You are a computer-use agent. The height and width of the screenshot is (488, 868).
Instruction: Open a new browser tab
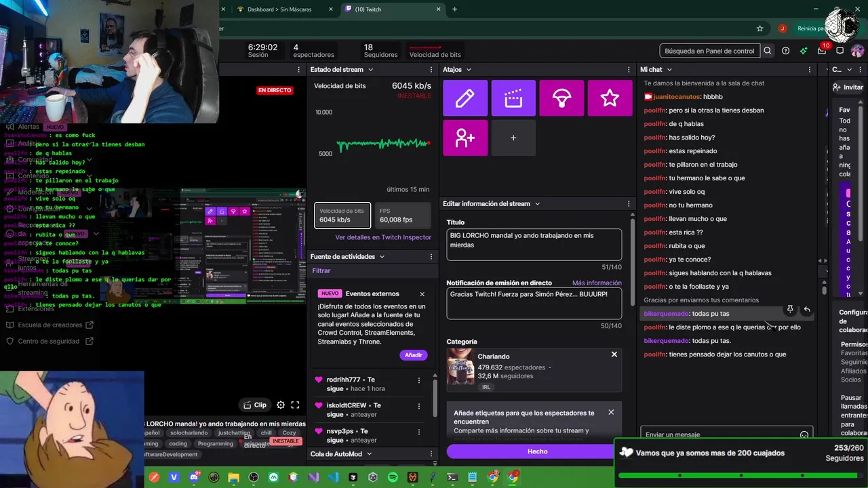point(454,9)
